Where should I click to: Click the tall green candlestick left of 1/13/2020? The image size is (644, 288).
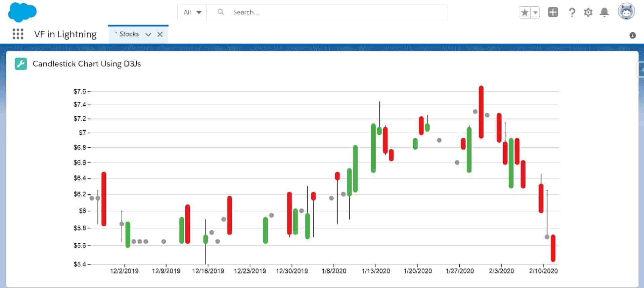[373, 148]
